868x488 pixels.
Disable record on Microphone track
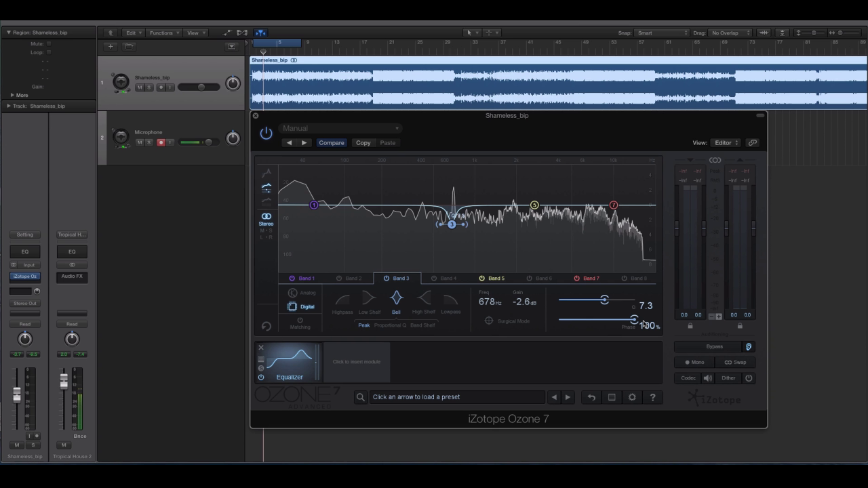pyautogui.click(x=161, y=142)
